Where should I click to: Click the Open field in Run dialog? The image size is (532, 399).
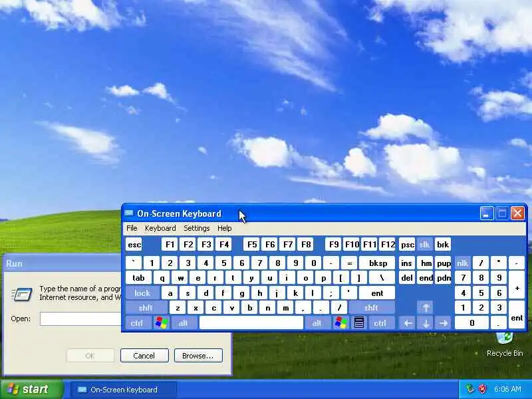pyautogui.click(x=80, y=319)
